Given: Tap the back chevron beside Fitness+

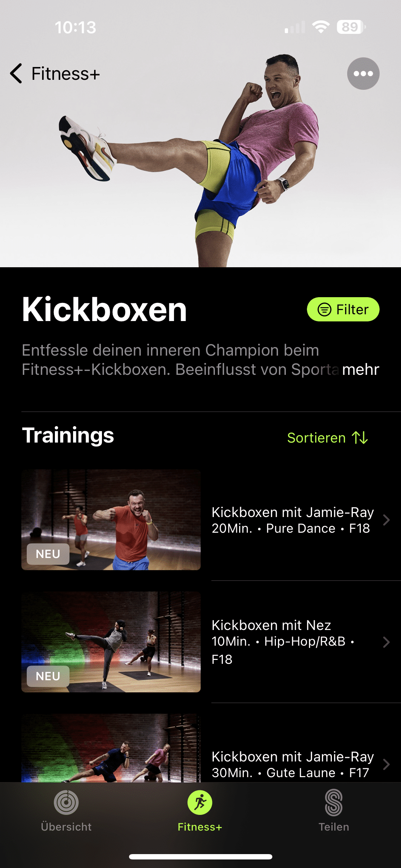Looking at the screenshot, I should pos(16,73).
